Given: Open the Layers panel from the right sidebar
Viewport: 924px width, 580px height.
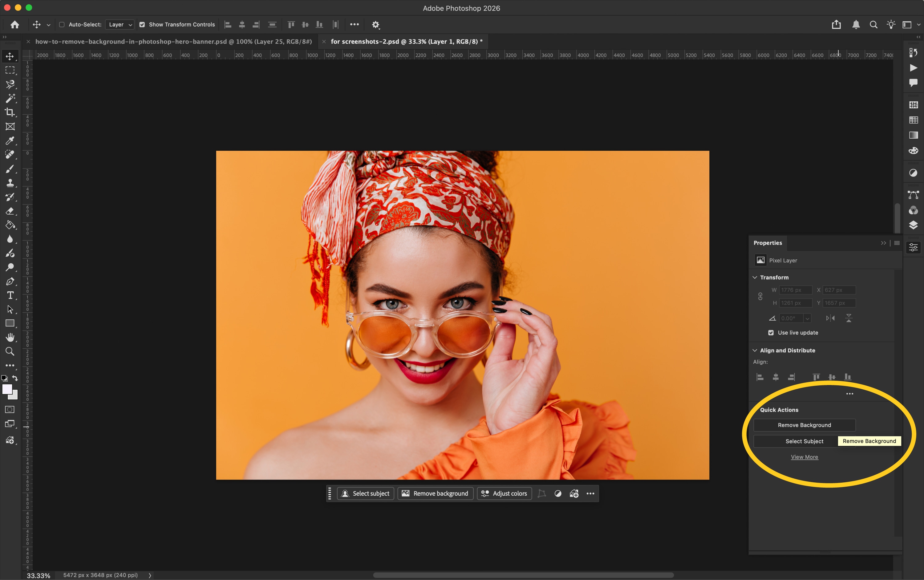Looking at the screenshot, I should click(914, 225).
